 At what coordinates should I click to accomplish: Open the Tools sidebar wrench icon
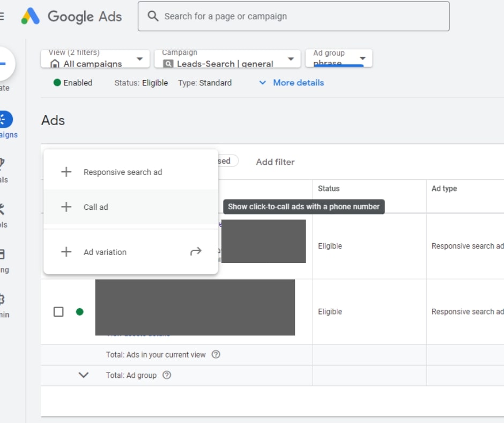pos(2,209)
